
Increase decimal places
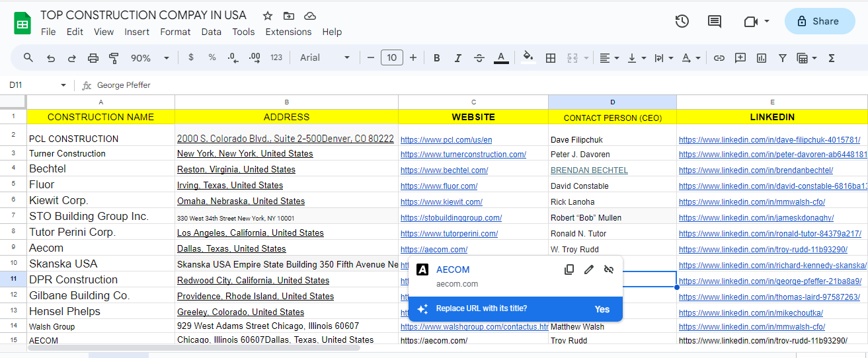click(255, 58)
